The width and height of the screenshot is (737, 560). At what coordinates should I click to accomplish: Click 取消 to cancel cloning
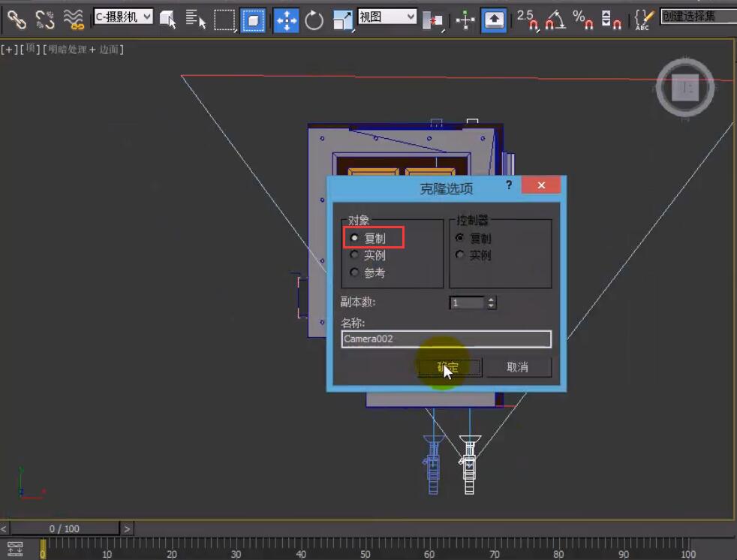[518, 367]
